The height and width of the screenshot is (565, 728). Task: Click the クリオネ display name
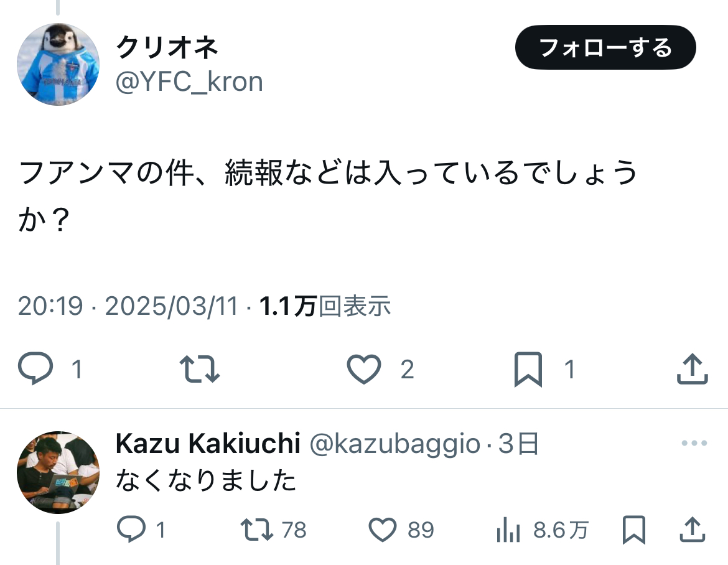pyautogui.click(x=167, y=47)
